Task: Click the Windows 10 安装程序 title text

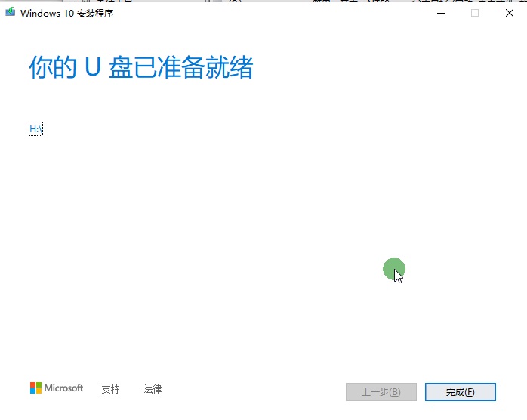Action: coord(67,14)
